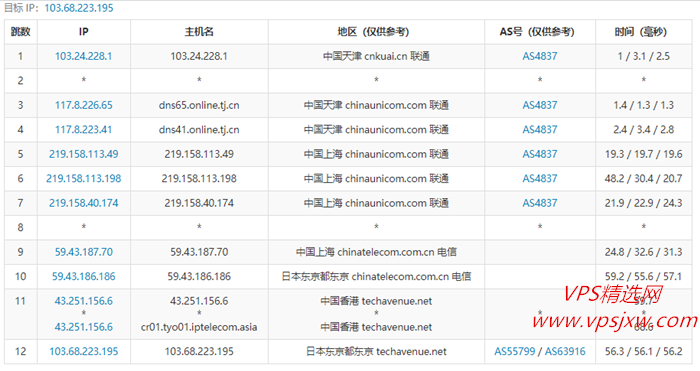Select the 219.158.113.198 text in hostname column

click(x=199, y=179)
